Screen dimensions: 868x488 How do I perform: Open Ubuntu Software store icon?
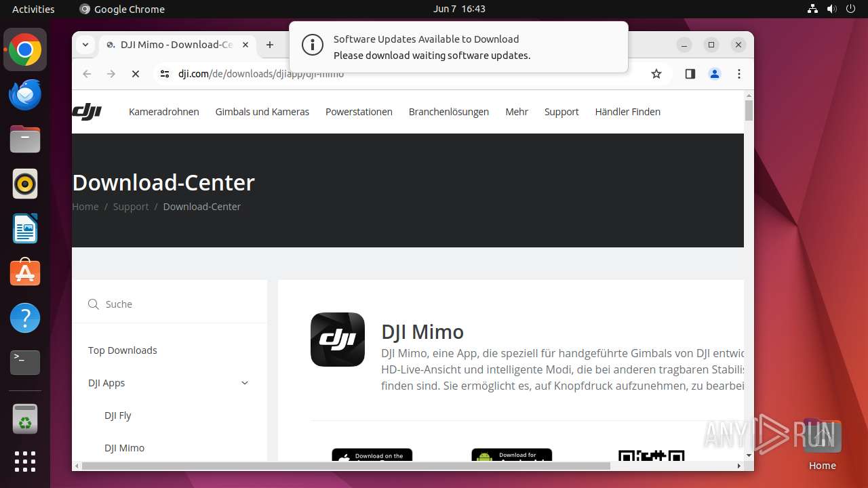(x=25, y=273)
